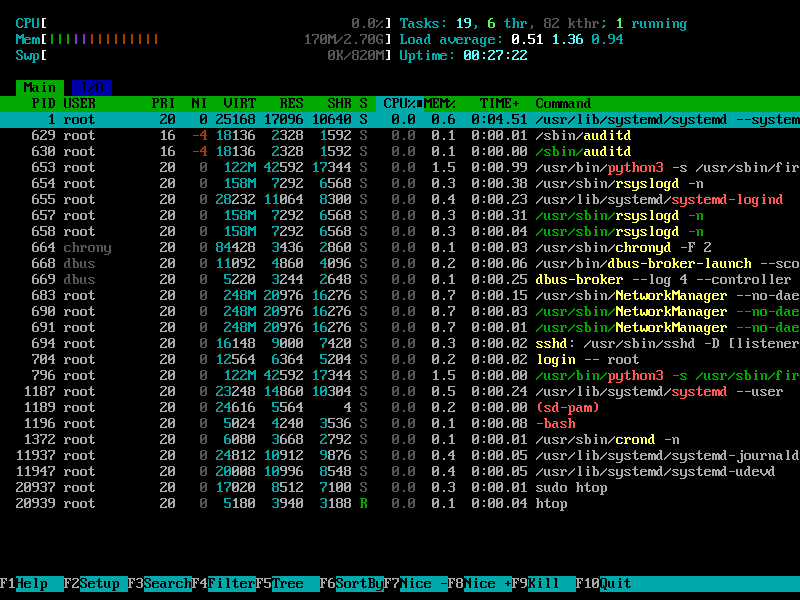Screen dimensions: 800x600
Task: Select the (sd-pam) process row
Action: pyautogui.click(x=400, y=408)
